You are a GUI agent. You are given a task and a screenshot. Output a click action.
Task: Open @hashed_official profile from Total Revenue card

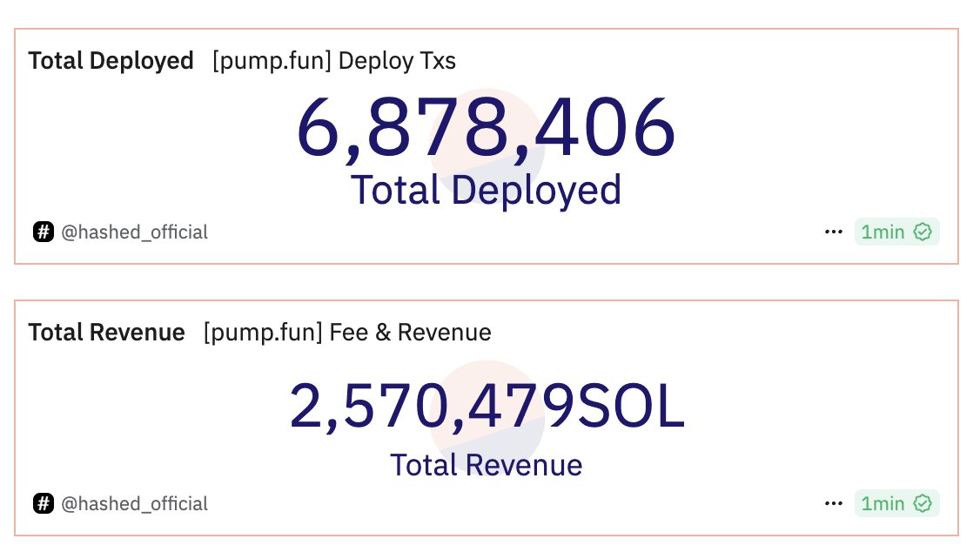coord(134,504)
